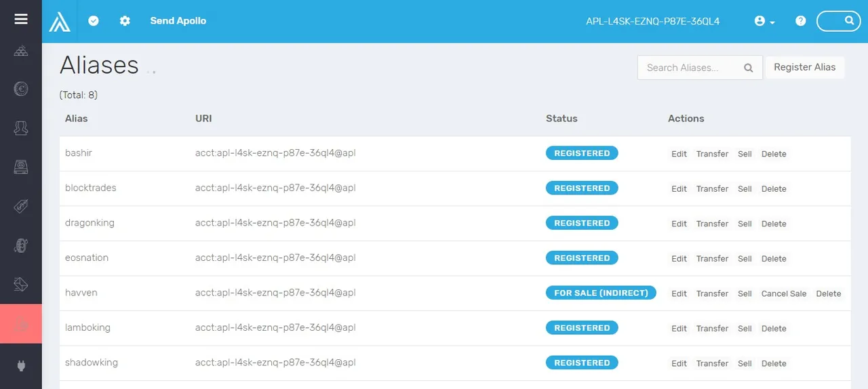Image resolution: width=868 pixels, height=389 pixels.
Task: Click Transfer for the blocktrades alias
Action: coord(712,189)
